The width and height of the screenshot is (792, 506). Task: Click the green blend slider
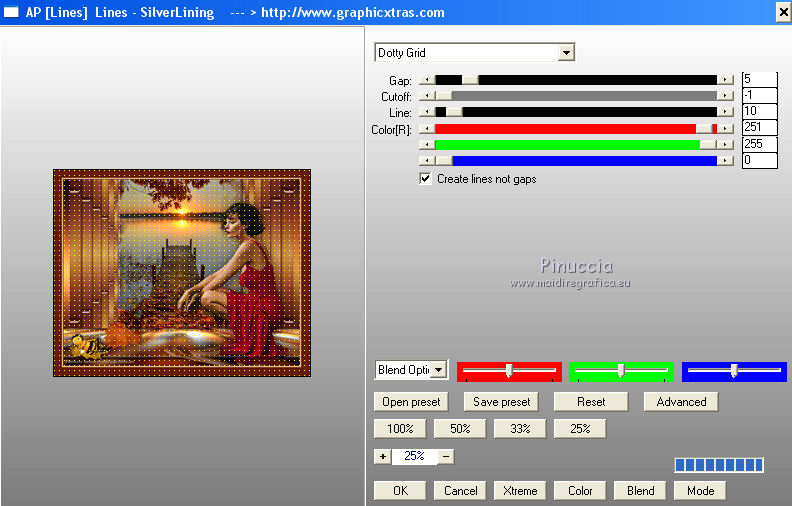pyautogui.click(x=621, y=371)
